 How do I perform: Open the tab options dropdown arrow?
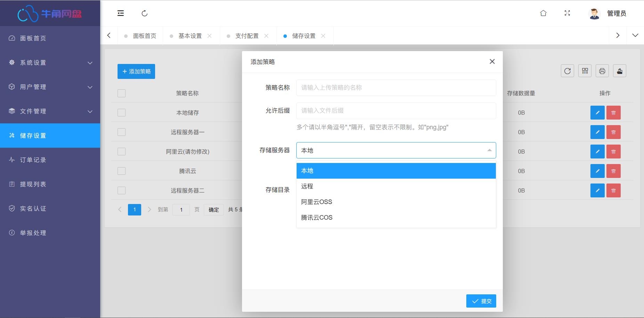point(635,35)
